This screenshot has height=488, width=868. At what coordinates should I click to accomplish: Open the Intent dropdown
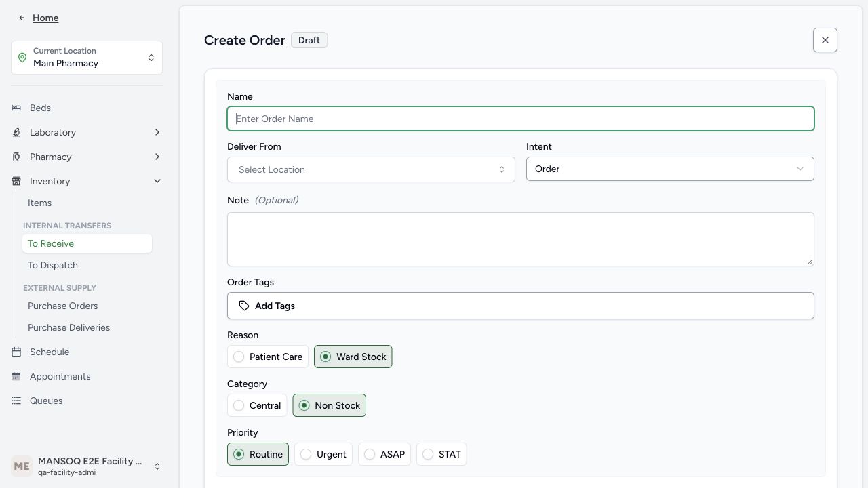[x=670, y=169]
